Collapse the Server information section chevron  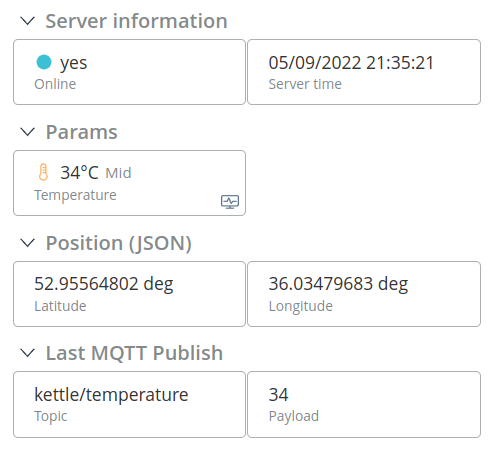(27, 21)
